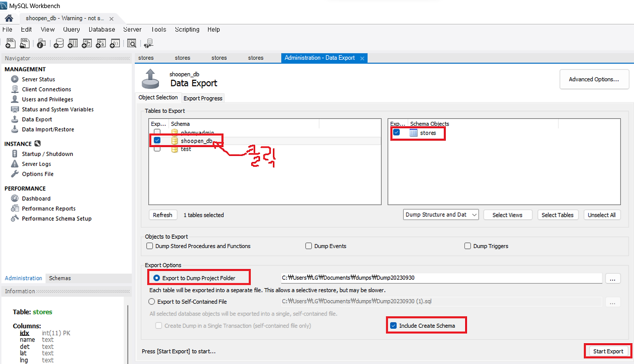Enable Dump Stored Procedures and Functions
Image resolution: width=634 pixels, height=364 pixels.
pyautogui.click(x=150, y=246)
